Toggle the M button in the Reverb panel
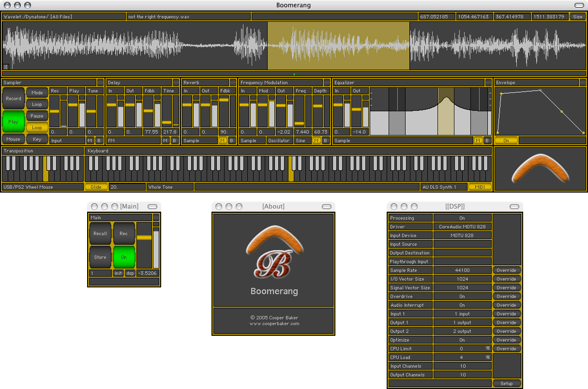The height and width of the screenshot is (389, 588). [x=223, y=141]
